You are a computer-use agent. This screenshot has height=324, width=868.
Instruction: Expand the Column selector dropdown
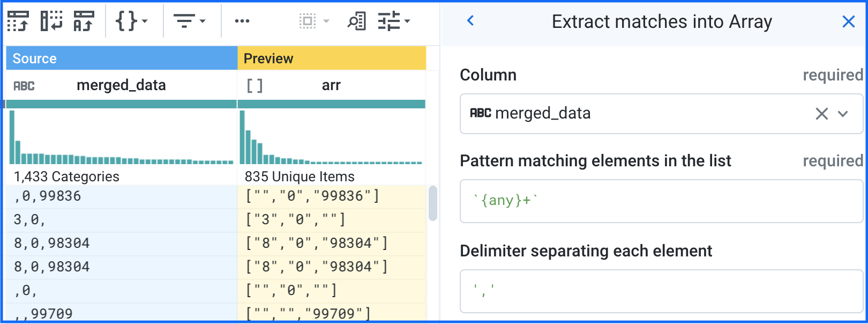point(843,114)
